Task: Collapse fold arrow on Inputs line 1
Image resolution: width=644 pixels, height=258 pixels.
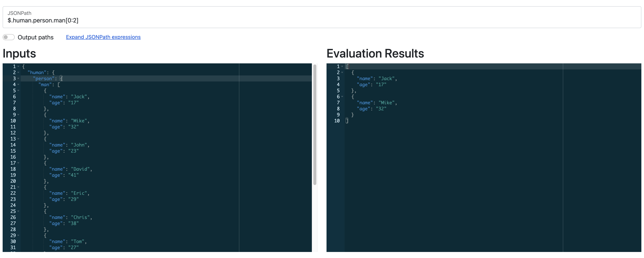Action: tap(18, 66)
